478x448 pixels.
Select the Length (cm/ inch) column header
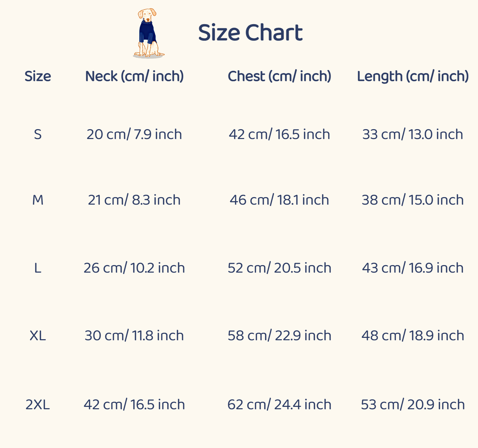[x=413, y=76]
